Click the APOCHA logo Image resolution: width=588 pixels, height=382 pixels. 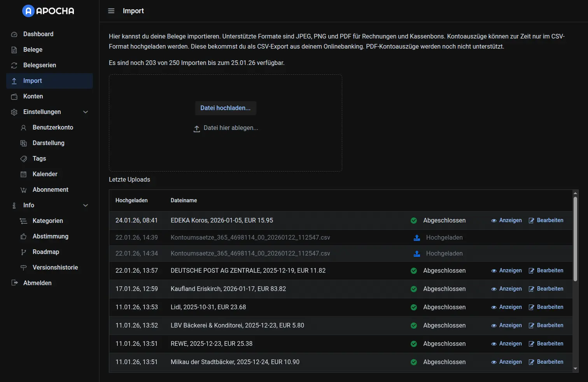[x=47, y=11]
